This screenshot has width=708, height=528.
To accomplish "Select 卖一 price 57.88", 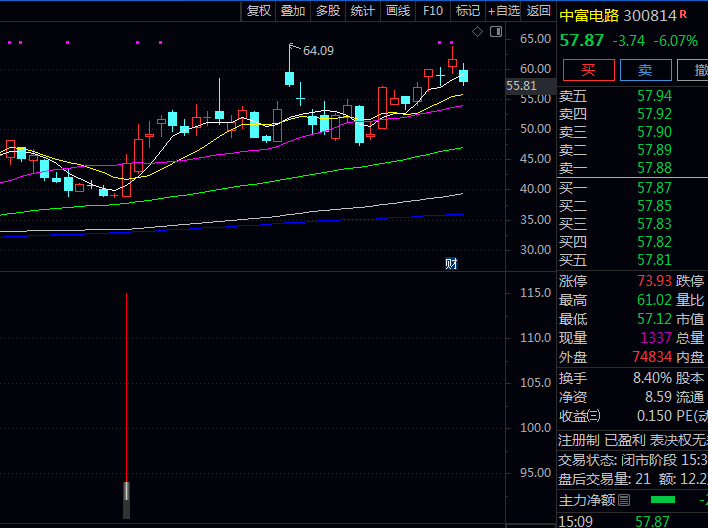I will pos(654,168).
